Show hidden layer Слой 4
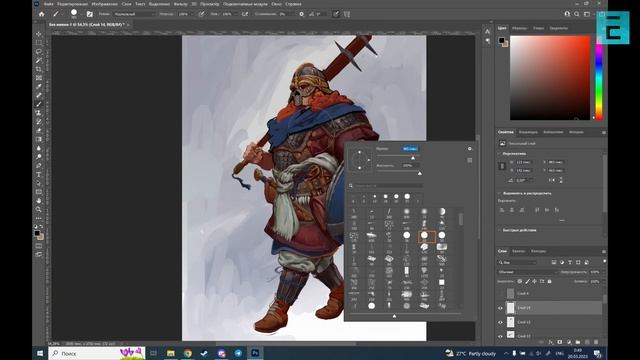Image resolution: width=640 pixels, height=360 pixels. click(500, 293)
